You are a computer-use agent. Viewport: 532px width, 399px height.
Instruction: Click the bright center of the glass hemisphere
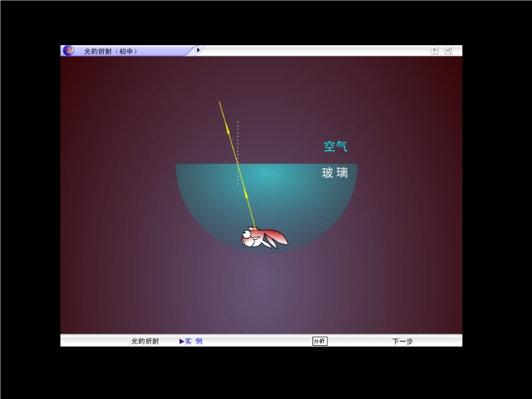266,175
